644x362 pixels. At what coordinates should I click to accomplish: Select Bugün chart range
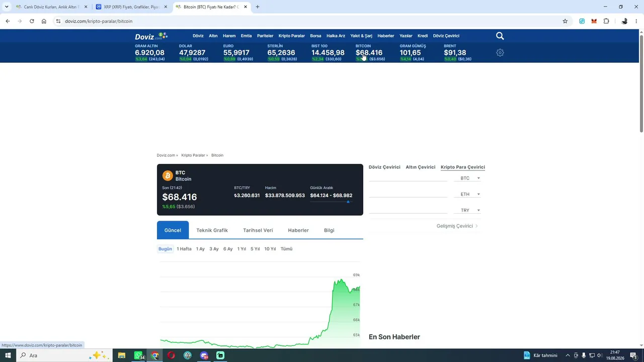pos(165,249)
